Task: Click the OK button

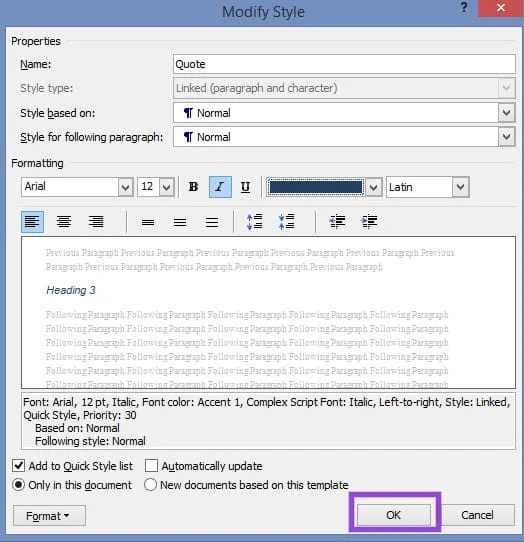Action: pos(394,515)
